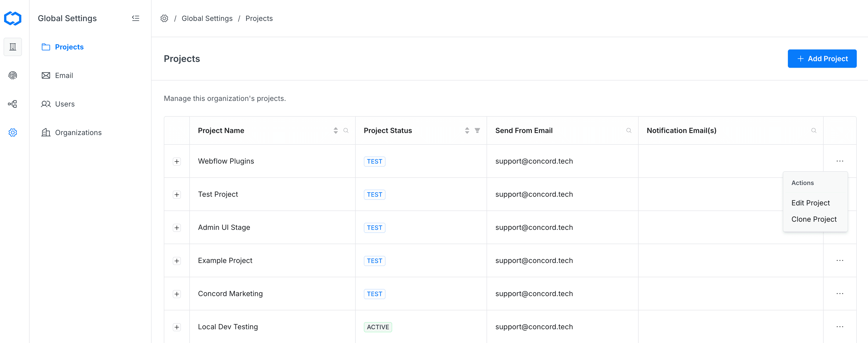Sort by Project Status
Image resolution: width=868 pixels, height=343 pixels.
tap(467, 131)
